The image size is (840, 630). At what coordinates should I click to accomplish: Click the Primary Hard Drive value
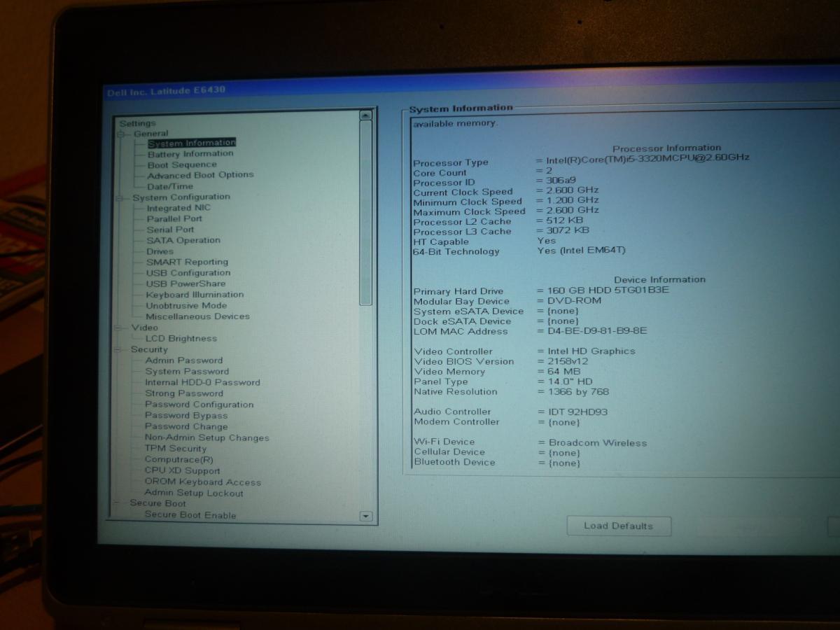(x=608, y=290)
